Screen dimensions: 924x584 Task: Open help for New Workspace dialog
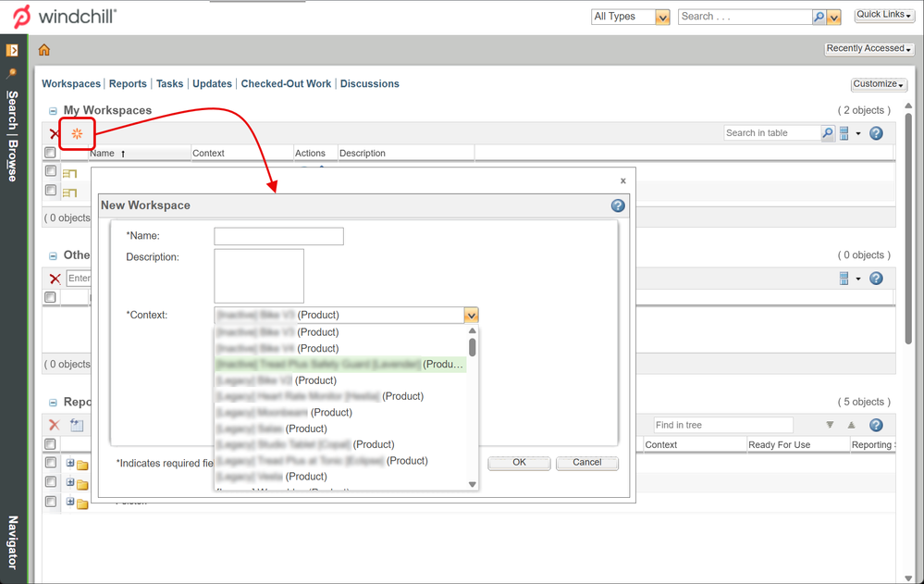[x=618, y=205]
